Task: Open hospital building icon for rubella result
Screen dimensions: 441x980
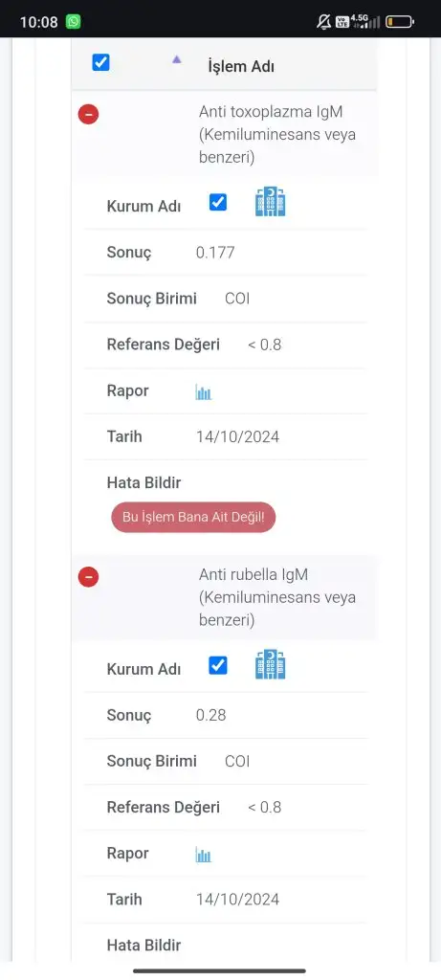Action: tap(271, 664)
